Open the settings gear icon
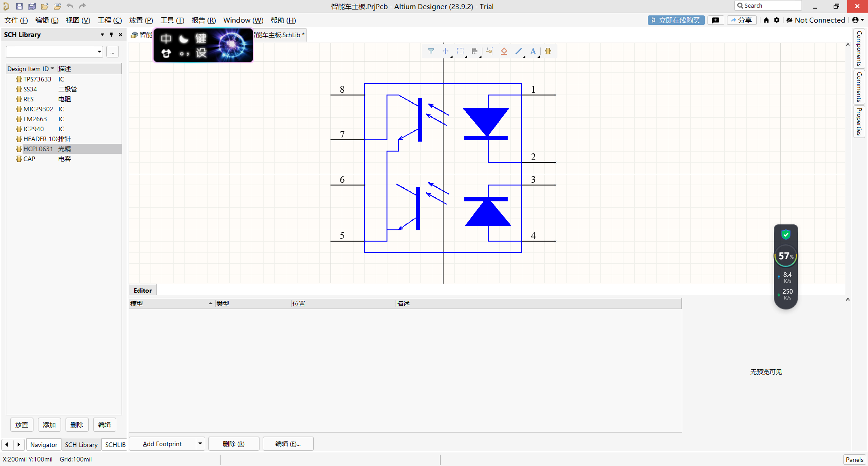Viewport: 868px width, 466px height. coord(777,20)
